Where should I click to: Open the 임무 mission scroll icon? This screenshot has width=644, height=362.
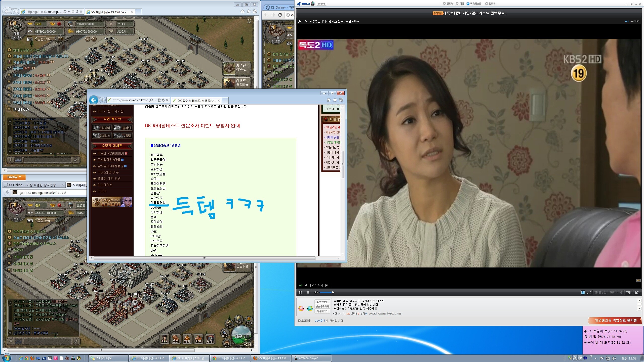click(198, 338)
